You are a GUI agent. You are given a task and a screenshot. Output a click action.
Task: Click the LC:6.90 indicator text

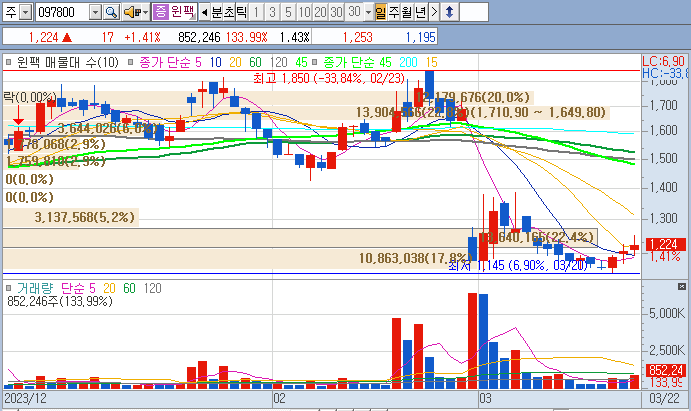(664, 62)
